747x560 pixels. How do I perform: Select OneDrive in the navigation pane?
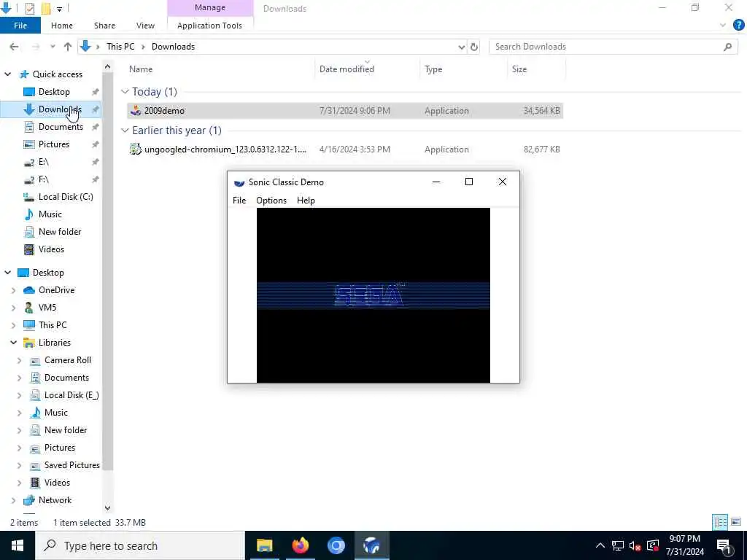coord(56,290)
